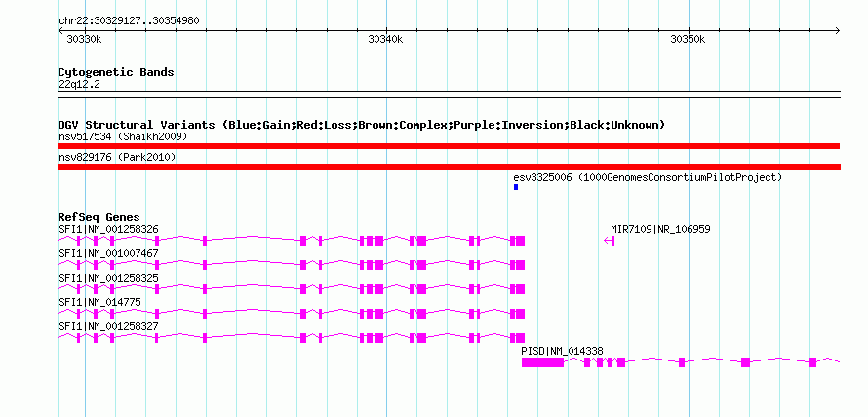Click the left arrowhead of the ruler

(x=60, y=31)
